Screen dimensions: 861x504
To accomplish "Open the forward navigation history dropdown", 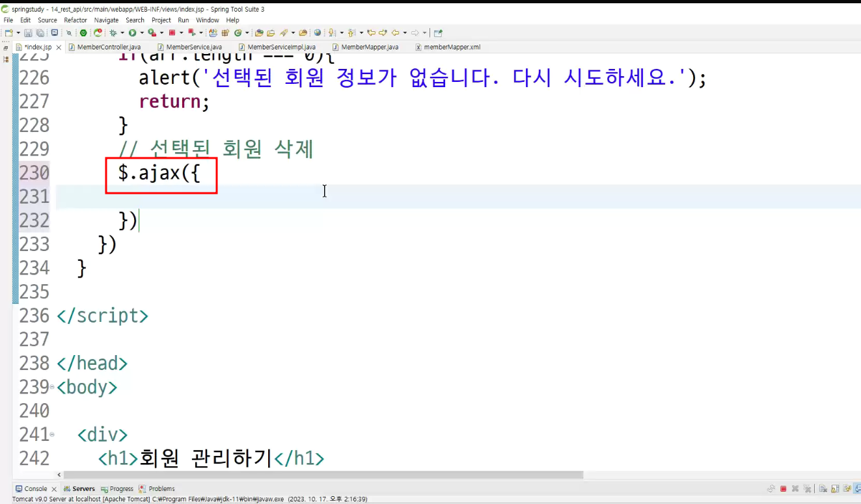I will coord(424,33).
